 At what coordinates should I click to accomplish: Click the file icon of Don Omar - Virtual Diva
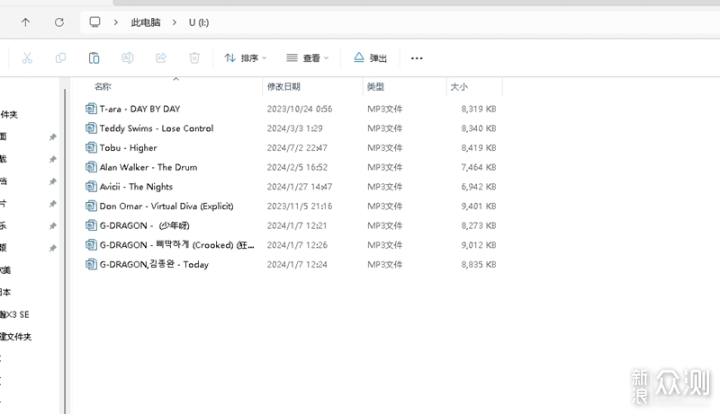pos(91,206)
